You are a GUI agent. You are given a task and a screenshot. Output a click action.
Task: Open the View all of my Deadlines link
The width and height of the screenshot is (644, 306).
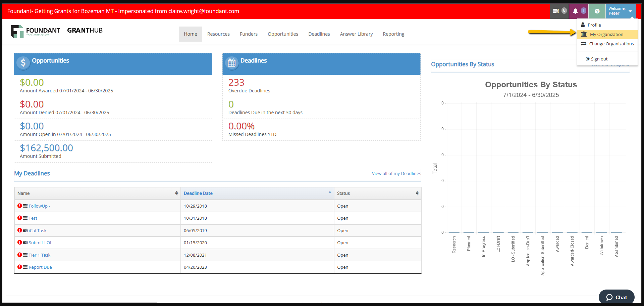(396, 173)
